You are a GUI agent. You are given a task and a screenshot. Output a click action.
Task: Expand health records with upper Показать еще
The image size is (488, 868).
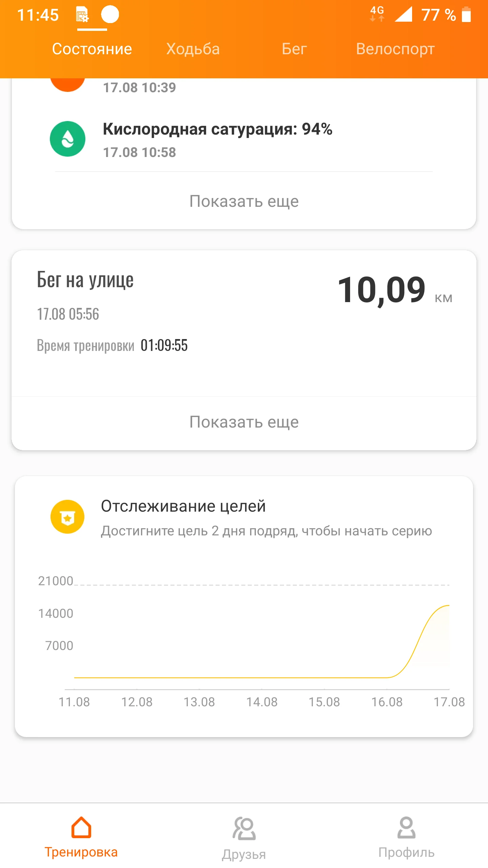tap(244, 201)
